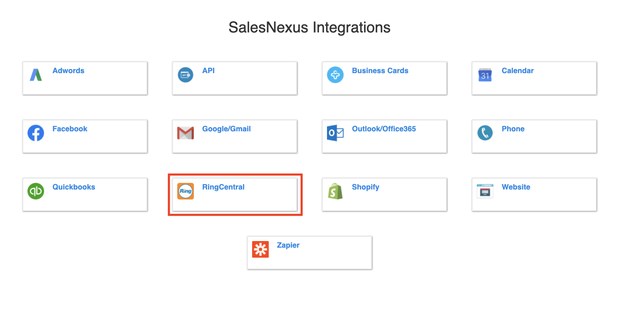
Task: Open the Adwords integration link
Action: click(68, 71)
